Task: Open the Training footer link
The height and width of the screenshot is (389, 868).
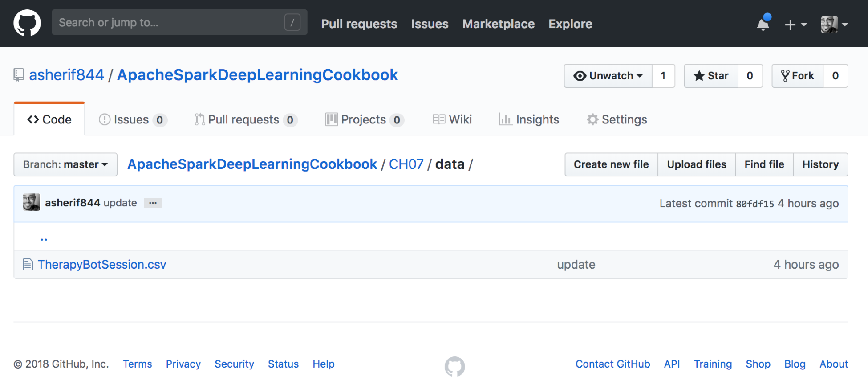Action: point(713,364)
